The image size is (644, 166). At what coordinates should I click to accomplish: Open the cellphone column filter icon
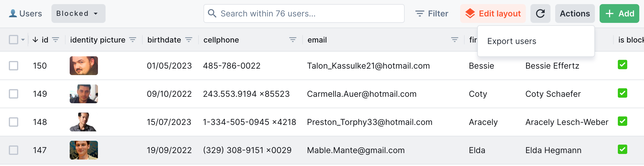293,40
